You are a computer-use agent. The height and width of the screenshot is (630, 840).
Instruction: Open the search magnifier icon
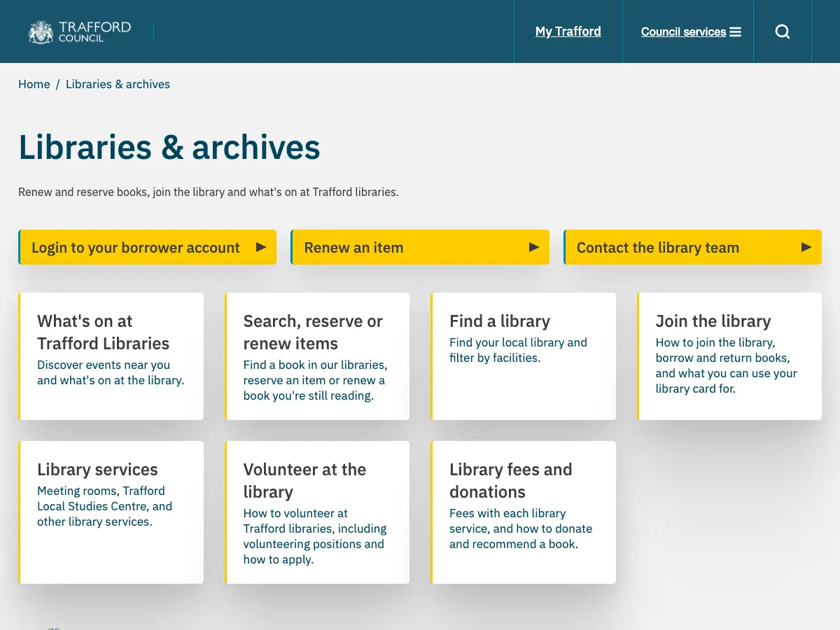tap(783, 31)
